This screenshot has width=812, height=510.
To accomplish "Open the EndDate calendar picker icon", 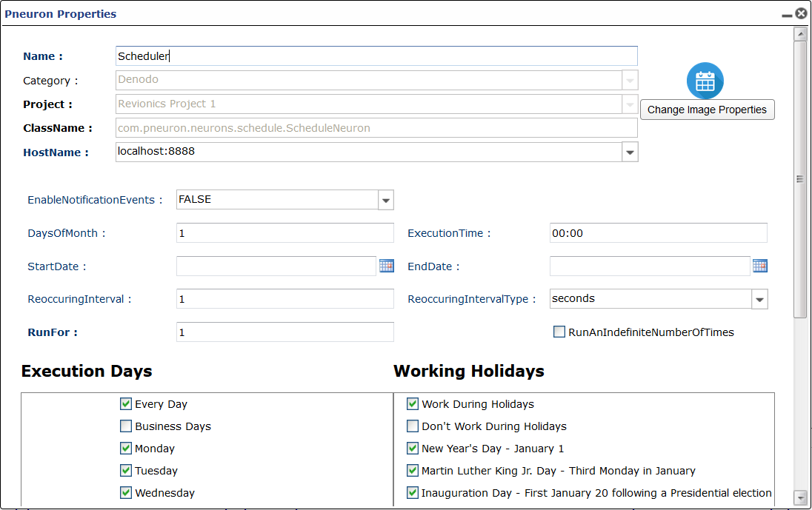I will 759,266.
